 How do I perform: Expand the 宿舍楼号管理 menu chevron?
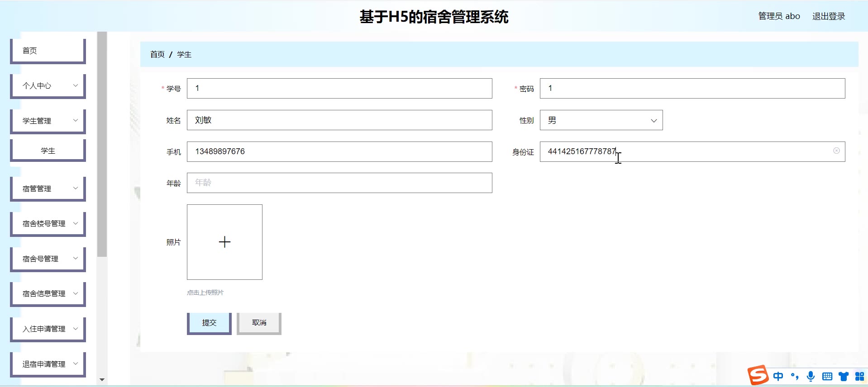tap(76, 223)
